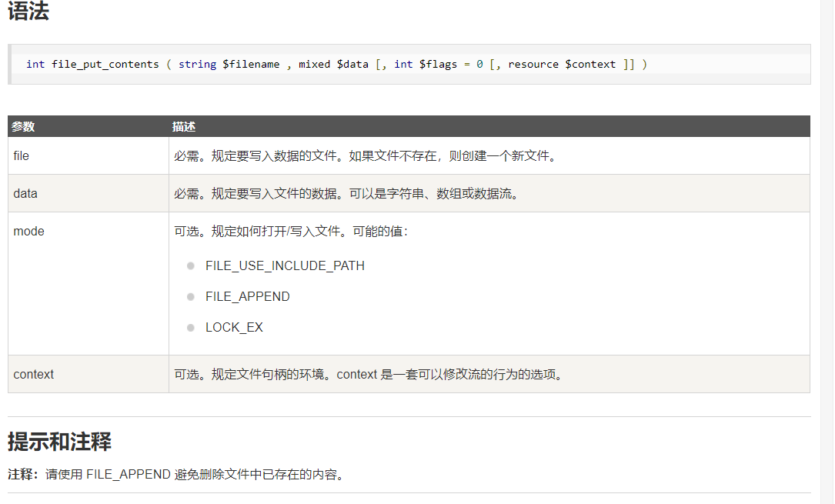Click the 参数 column header
This screenshot has width=835, height=504.
tap(23, 127)
